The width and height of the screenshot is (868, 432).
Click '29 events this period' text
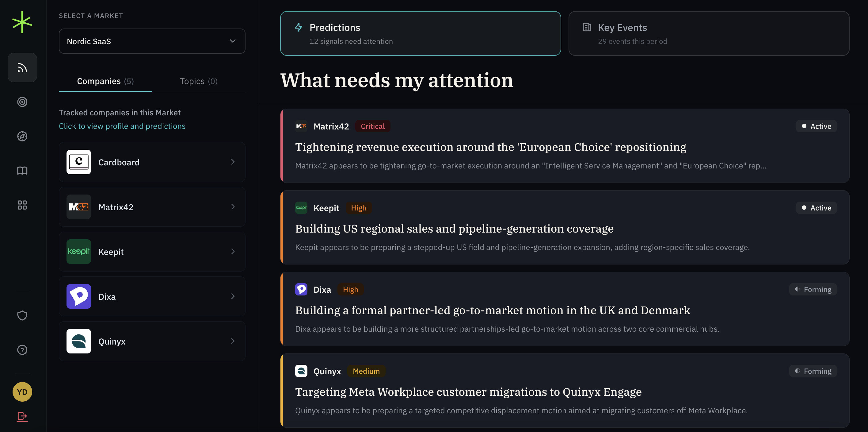(x=633, y=41)
